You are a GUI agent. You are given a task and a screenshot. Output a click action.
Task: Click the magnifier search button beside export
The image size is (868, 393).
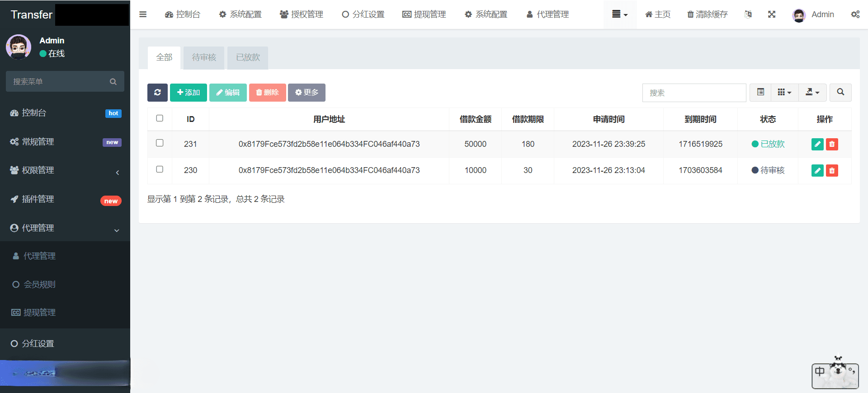(840, 92)
